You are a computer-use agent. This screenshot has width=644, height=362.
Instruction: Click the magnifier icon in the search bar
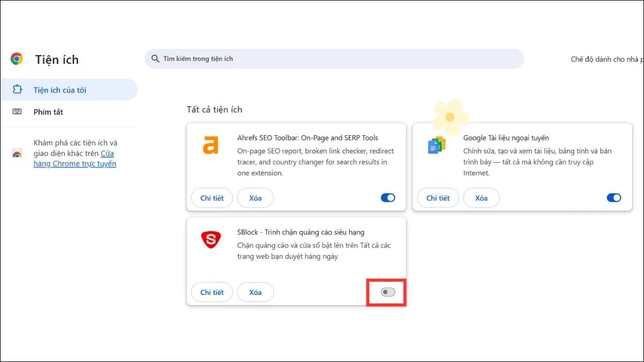point(155,58)
